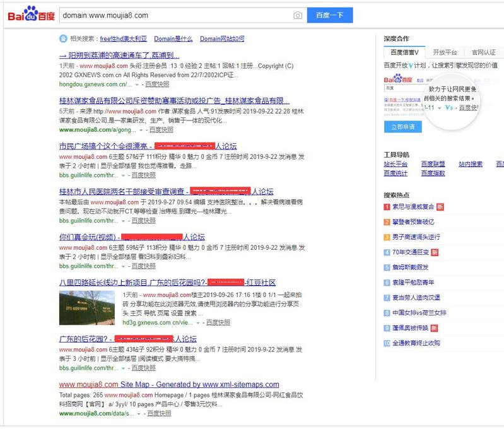
Task: Open hot search '全通教育终止收购'
Action: click(416, 343)
